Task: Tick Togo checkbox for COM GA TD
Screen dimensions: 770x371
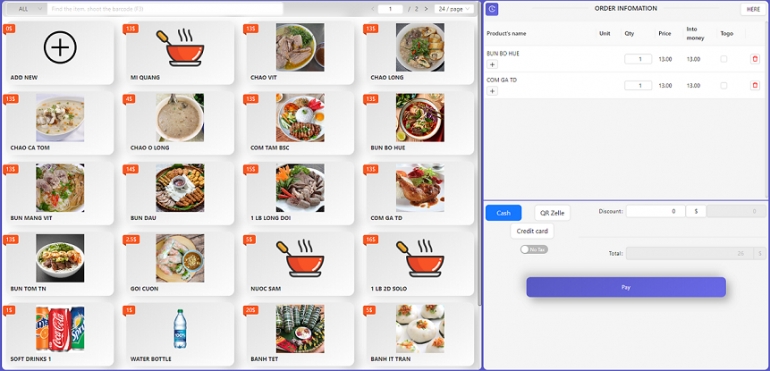Action: click(723, 86)
